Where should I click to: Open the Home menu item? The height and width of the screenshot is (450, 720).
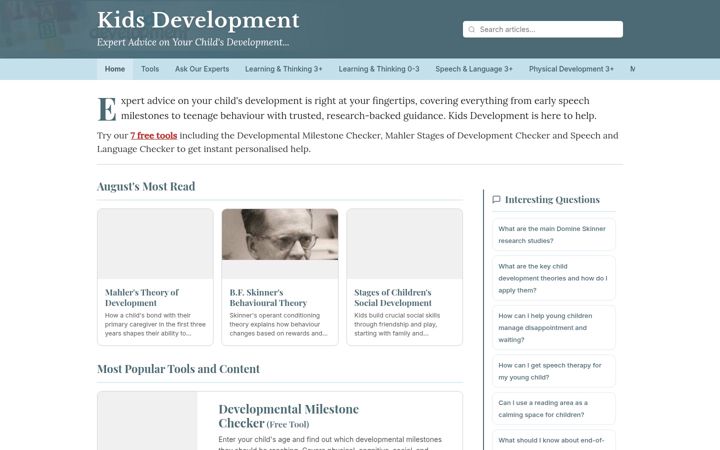[115, 69]
